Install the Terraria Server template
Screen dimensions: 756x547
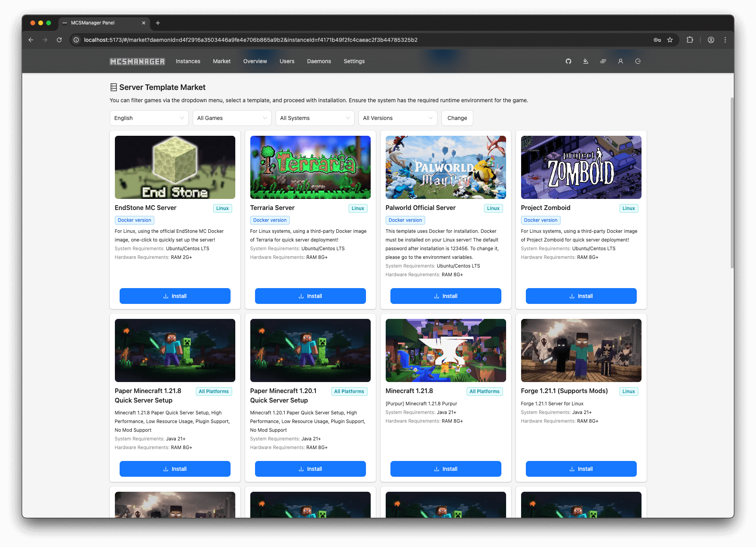point(310,296)
